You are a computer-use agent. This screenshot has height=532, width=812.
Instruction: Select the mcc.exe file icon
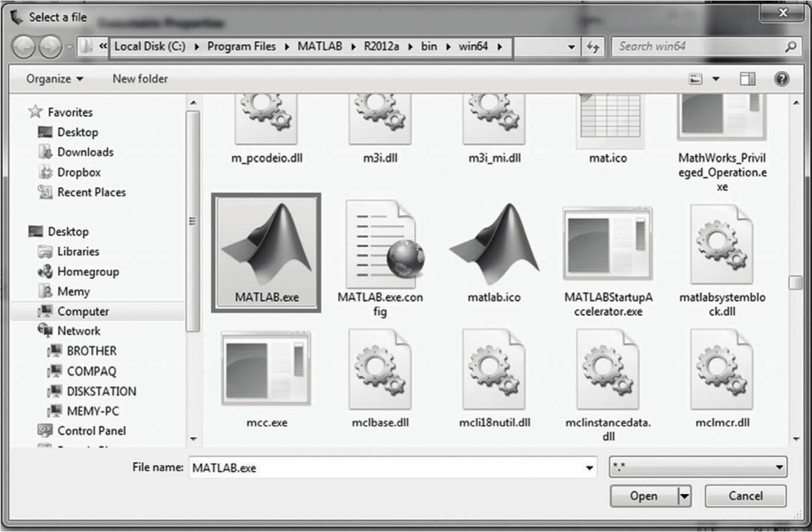point(267,369)
